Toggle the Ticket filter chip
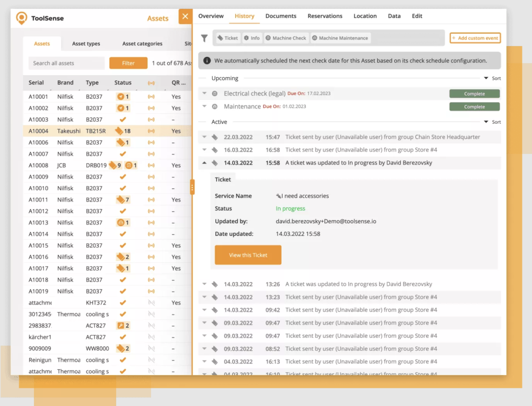The height and width of the screenshot is (406, 532). pos(228,38)
